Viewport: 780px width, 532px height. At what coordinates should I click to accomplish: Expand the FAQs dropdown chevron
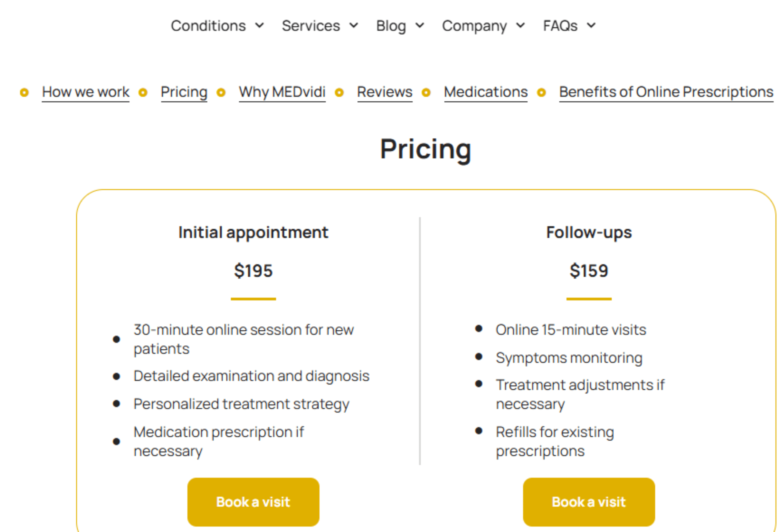pyautogui.click(x=591, y=25)
